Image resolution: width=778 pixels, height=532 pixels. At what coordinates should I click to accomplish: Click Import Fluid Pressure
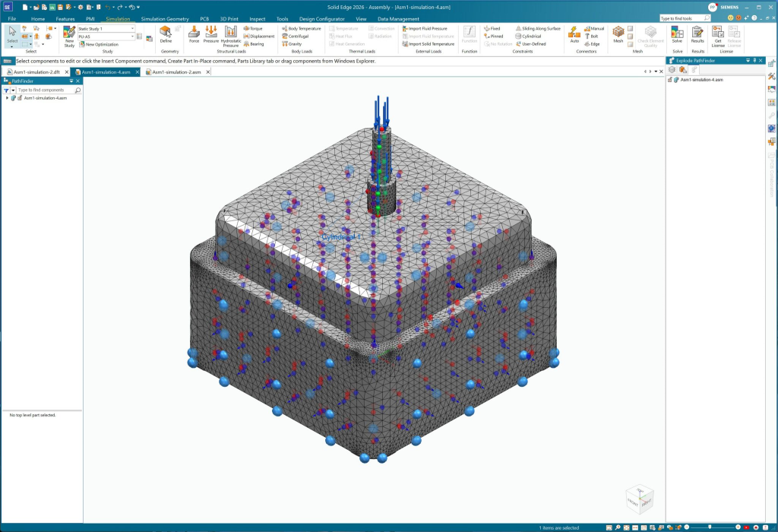[425, 29]
